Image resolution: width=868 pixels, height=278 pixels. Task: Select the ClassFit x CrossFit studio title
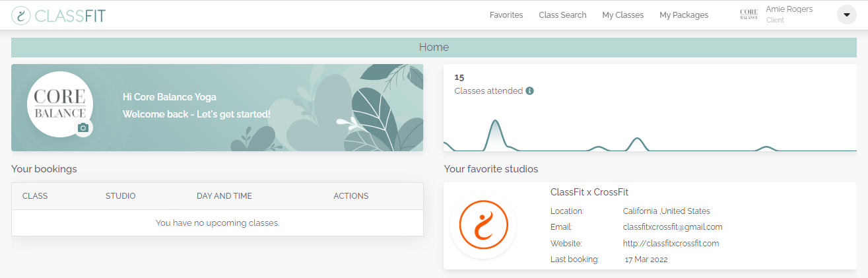[589, 192]
